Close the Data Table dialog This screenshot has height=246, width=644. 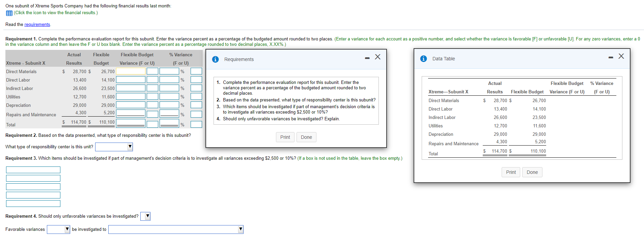621,56
